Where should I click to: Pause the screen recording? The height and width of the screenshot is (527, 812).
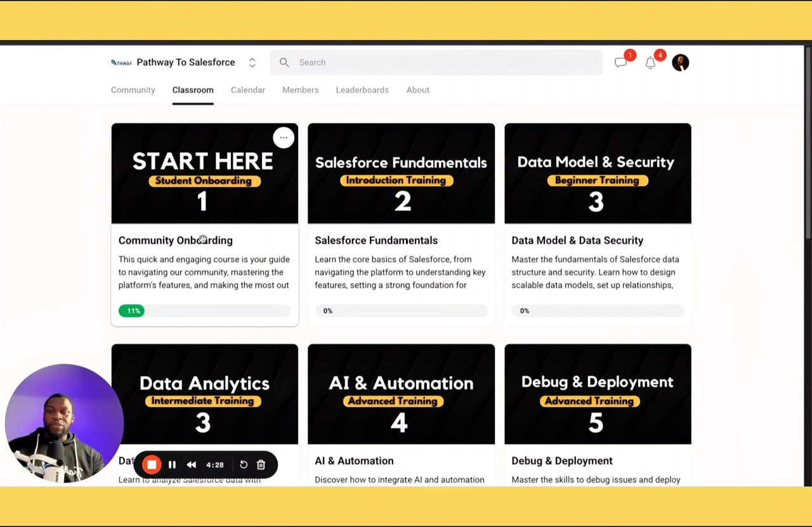click(172, 464)
